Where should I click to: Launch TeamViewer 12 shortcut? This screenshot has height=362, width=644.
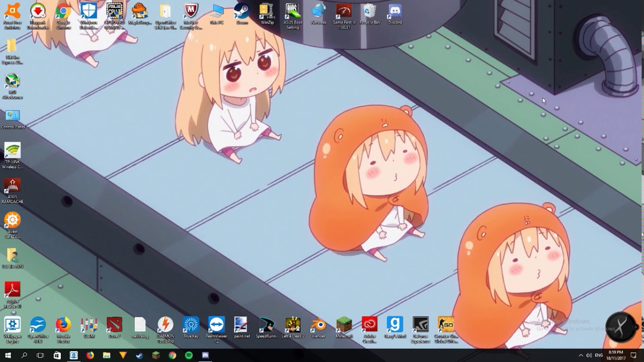coord(217,330)
